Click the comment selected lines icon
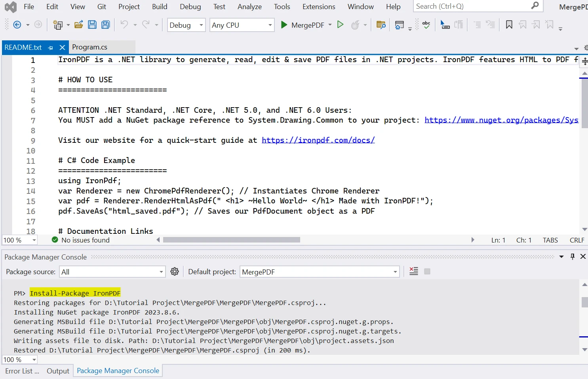This screenshot has height=379, width=588. 478,25
